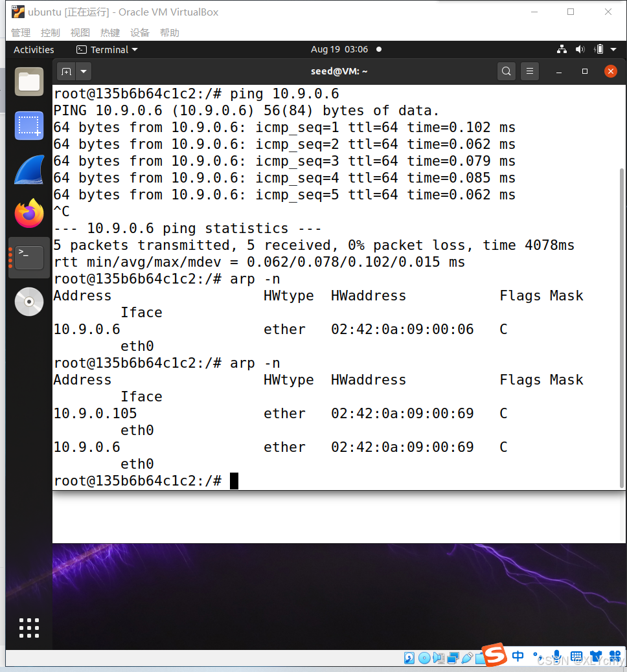Click the '0% packet loss' summary line
Image resolution: width=627 pixels, height=672 pixels.
point(314,245)
